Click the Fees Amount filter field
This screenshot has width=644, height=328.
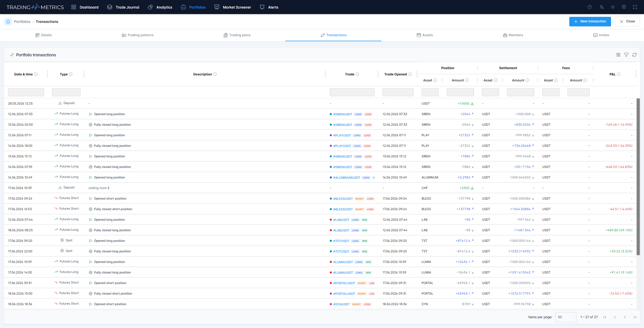579,92
